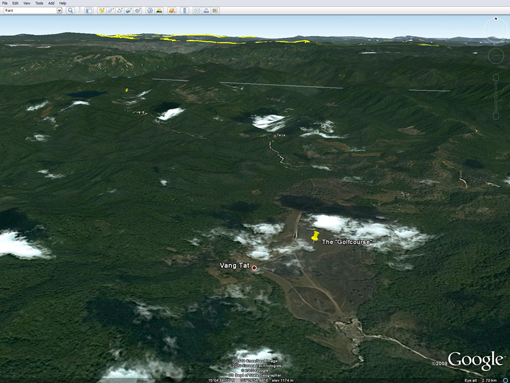Click The "Golfcourse" yellow pushpin placemark
510x383 pixels.
click(314, 236)
